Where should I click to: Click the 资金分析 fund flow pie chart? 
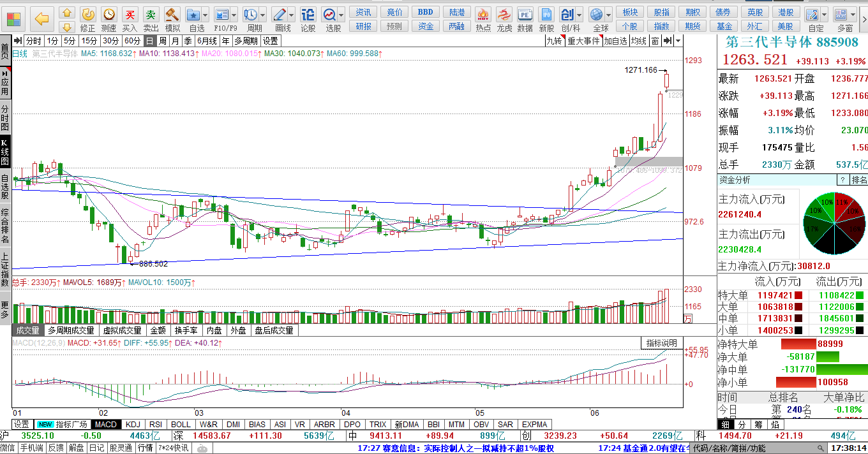pyautogui.click(x=834, y=222)
